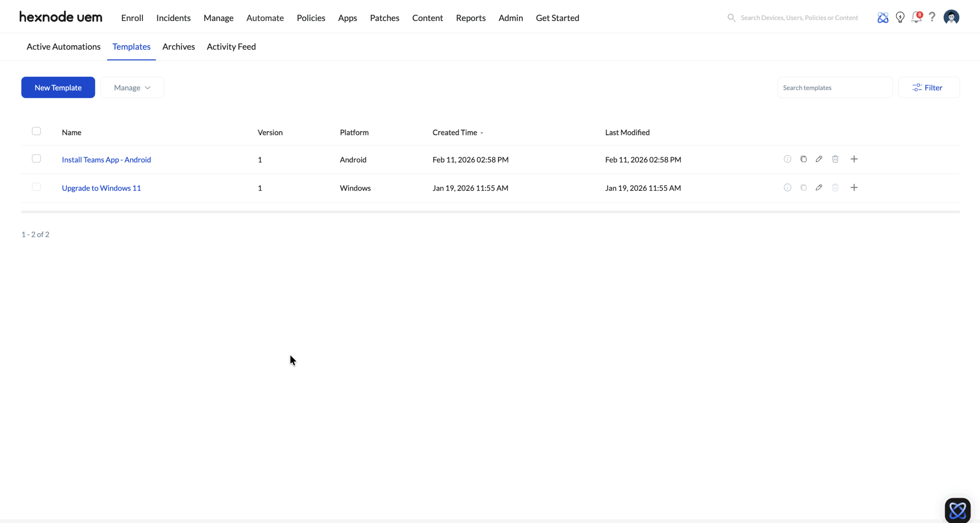Open the user profile avatar menu
This screenshot has height=523, width=980.
pos(951,17)
